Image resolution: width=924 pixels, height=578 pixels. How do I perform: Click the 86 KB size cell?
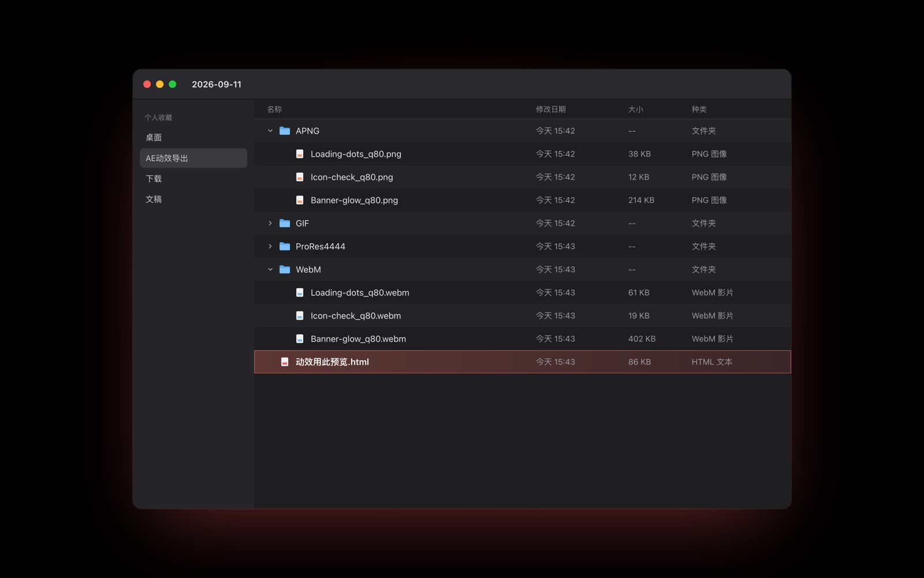point(639,362)
